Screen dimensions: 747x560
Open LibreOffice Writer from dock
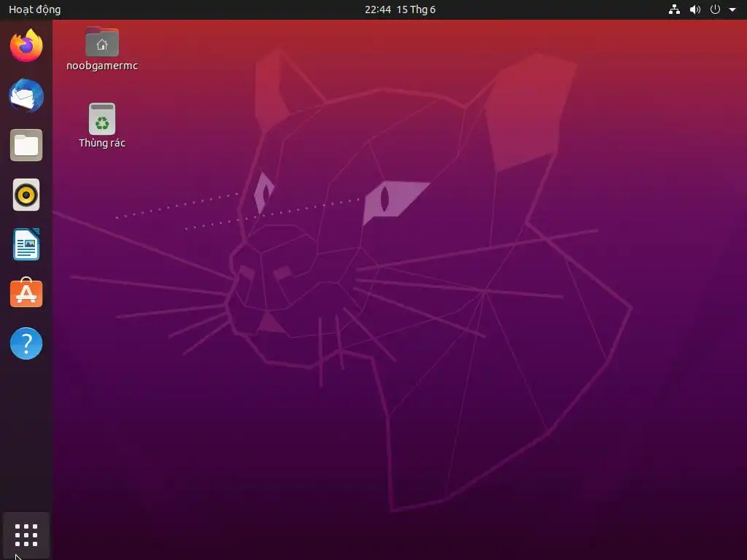pyautogui.click(x=26, y=244)
